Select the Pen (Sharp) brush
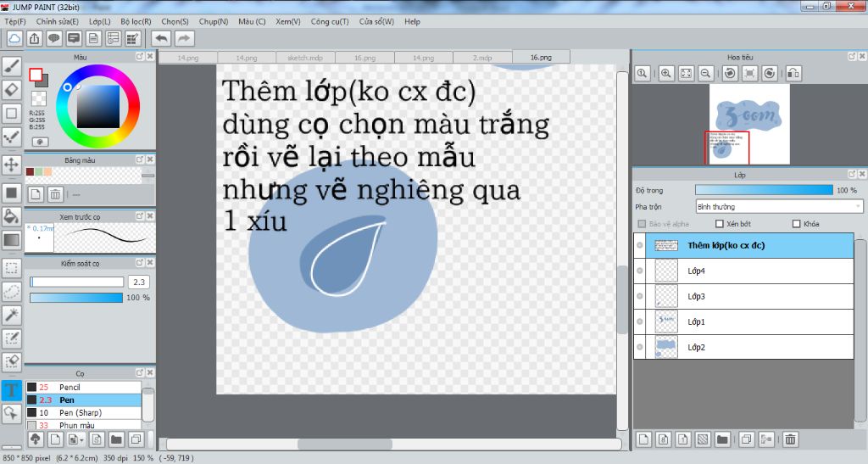The height and width of the screenshot is (464, 868). click(x=84, y=412)
